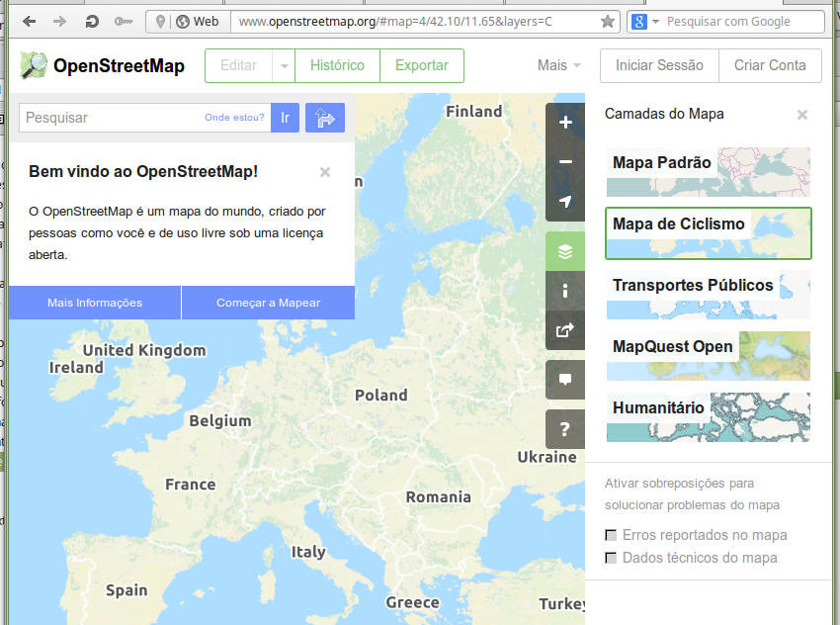Screen dimensions: 840x625
Task: Click the about map info icon
Action: tap(564, 291)
